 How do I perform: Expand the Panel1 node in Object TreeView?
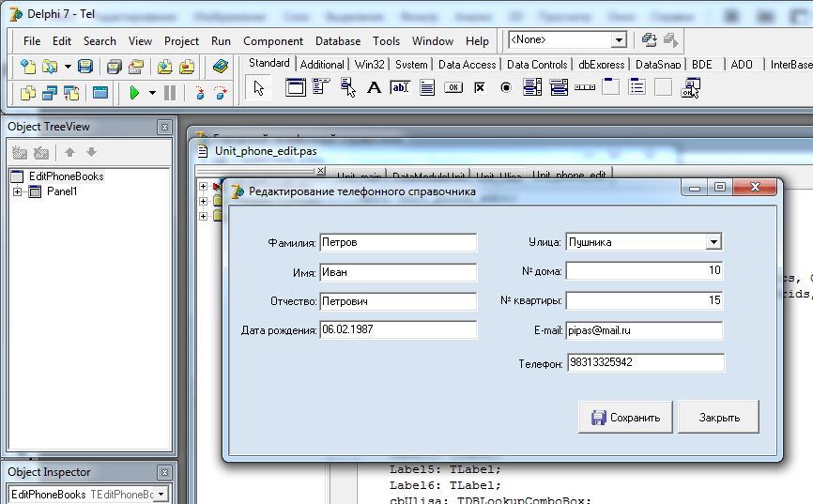18,192
